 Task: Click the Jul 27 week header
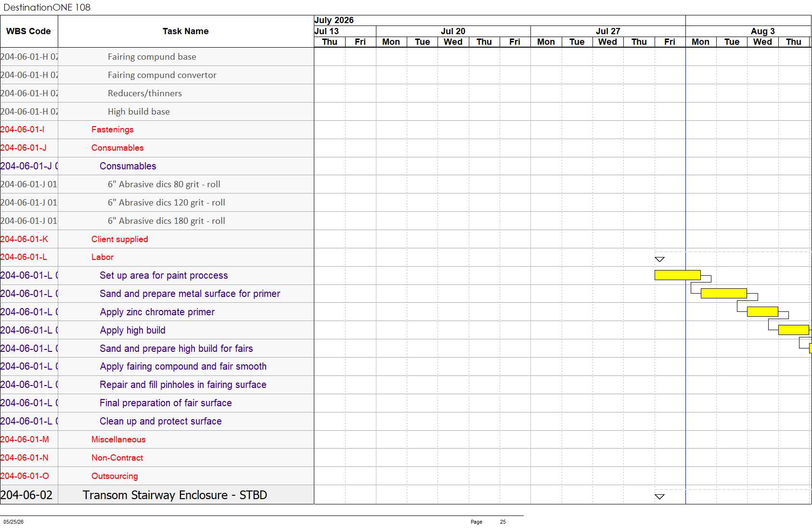coord(608,31)
